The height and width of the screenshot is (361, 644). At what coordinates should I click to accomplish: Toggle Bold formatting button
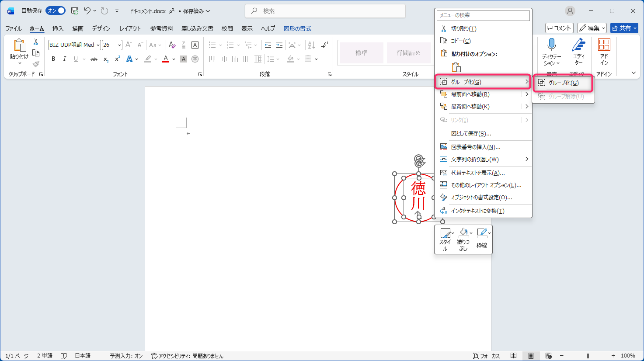coord(53,59)
